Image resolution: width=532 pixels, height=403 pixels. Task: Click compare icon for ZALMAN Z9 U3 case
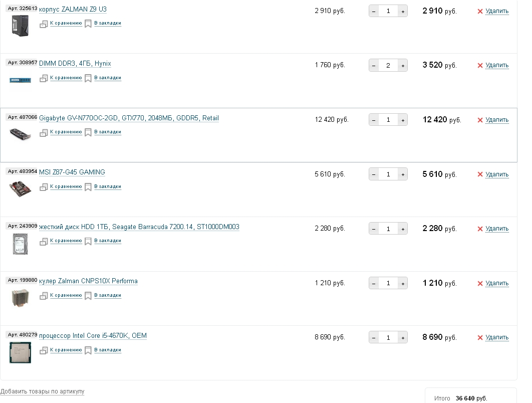click(44, 23)
